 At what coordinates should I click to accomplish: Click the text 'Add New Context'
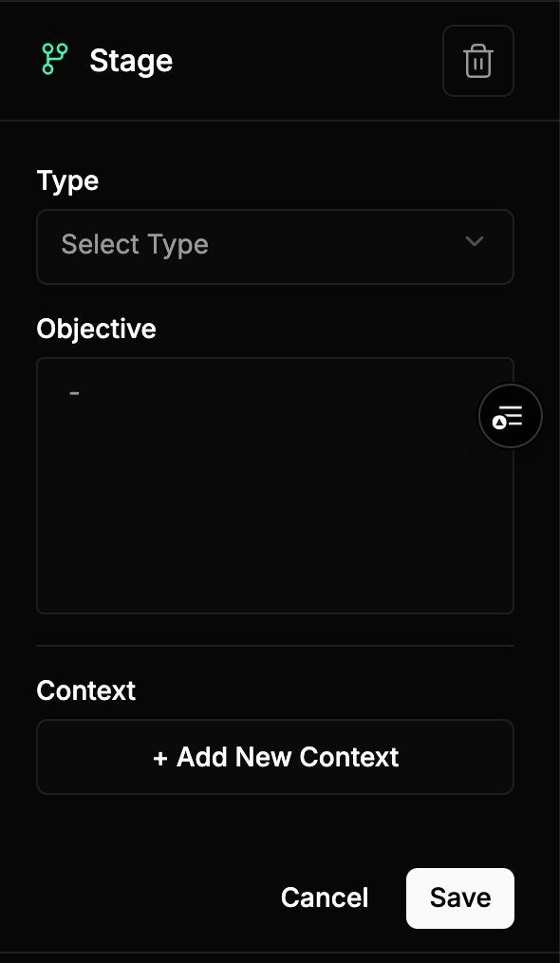pos(288,757)
